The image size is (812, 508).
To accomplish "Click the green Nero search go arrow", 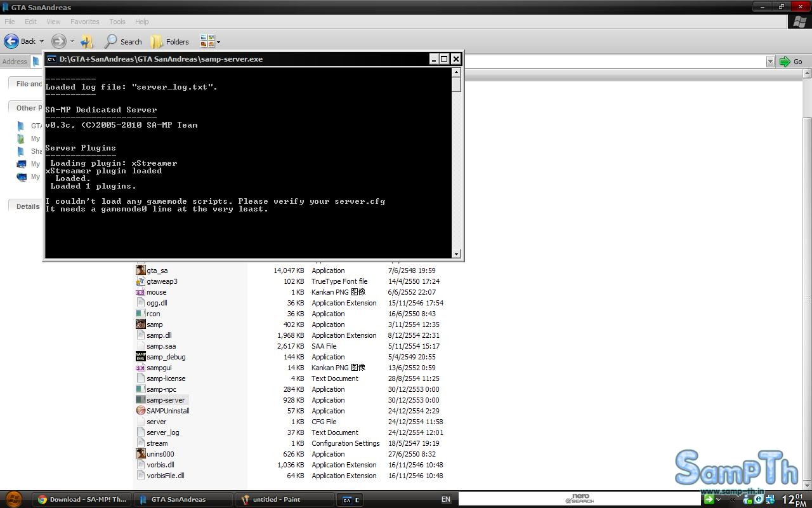I will 709,499.
